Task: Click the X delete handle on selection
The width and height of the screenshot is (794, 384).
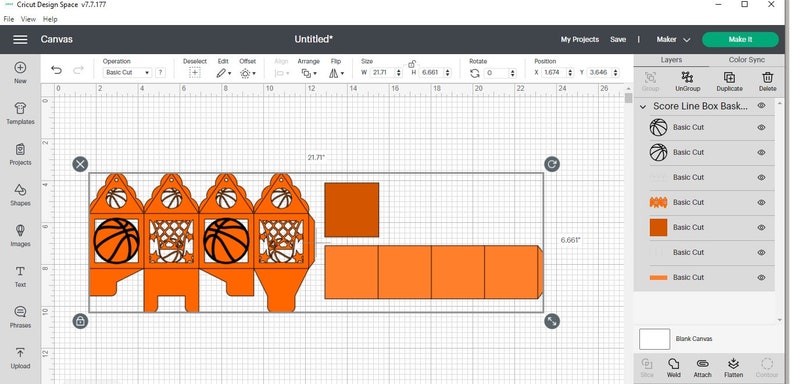Action: point(80,164)
